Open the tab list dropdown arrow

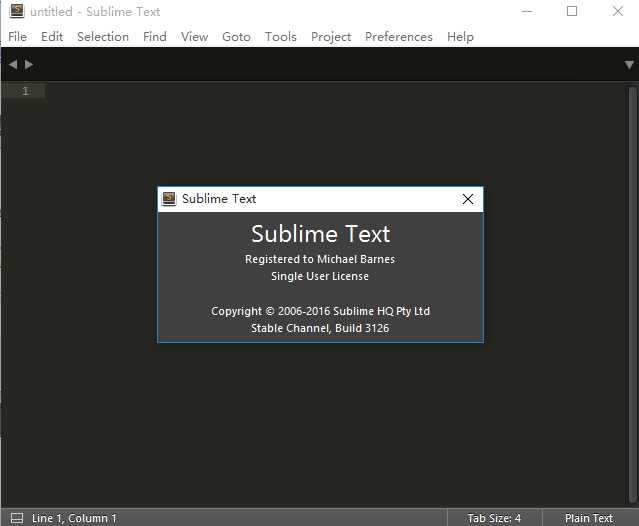pyautogui.click(x=629, y=64)
